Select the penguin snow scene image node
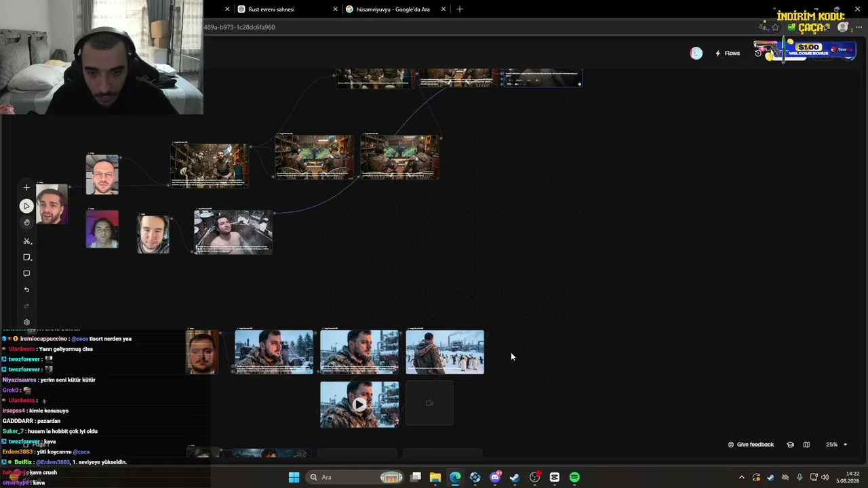The width and height of the screenshot is (868, 488). (445, 352)
